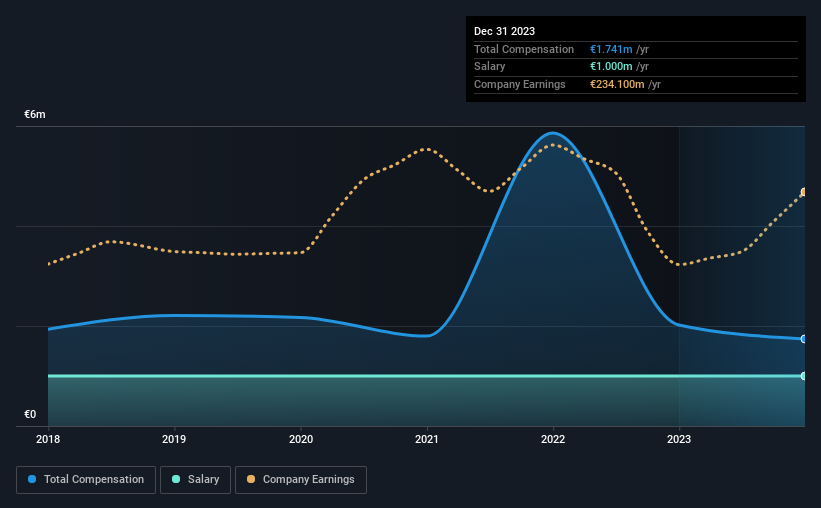Viewport: 821px width, 508px height.
Task: Select the orange Company Earnings endpoint marker
Action: click(804, 192)
